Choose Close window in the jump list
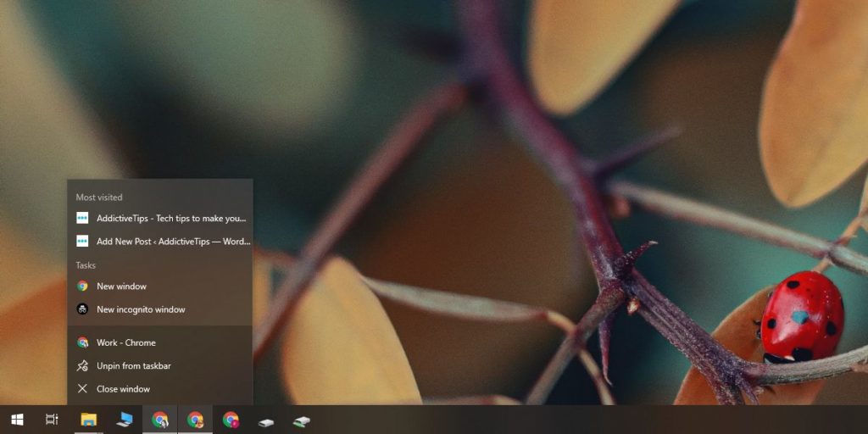 click(160, 389)
